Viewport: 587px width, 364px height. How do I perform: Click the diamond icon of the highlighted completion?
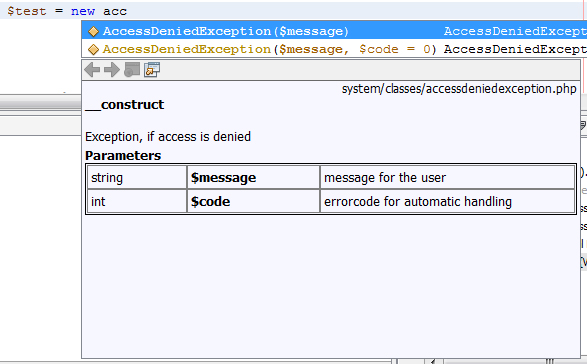(93, 31)
